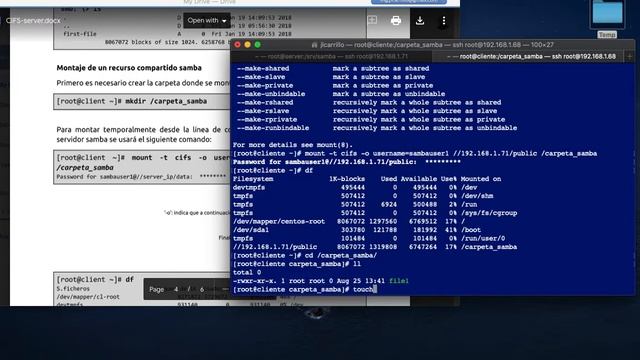Viewport: 640px width, 360px height.
Task: Click the 'Password for sambauser1' terminal line
Action: point(347,162)
